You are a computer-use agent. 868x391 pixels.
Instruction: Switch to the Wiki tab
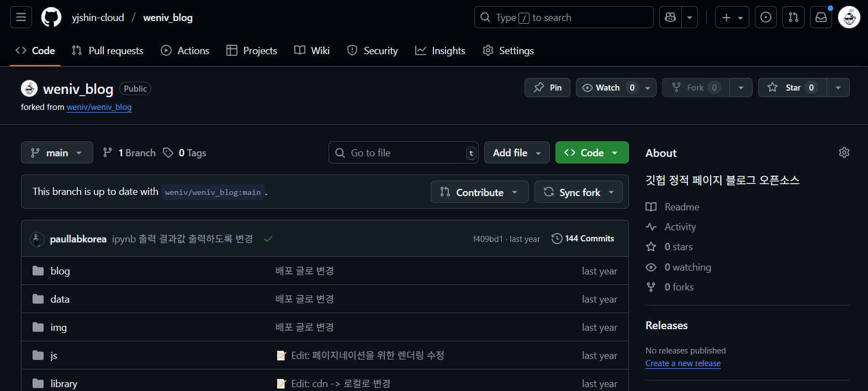312,50
